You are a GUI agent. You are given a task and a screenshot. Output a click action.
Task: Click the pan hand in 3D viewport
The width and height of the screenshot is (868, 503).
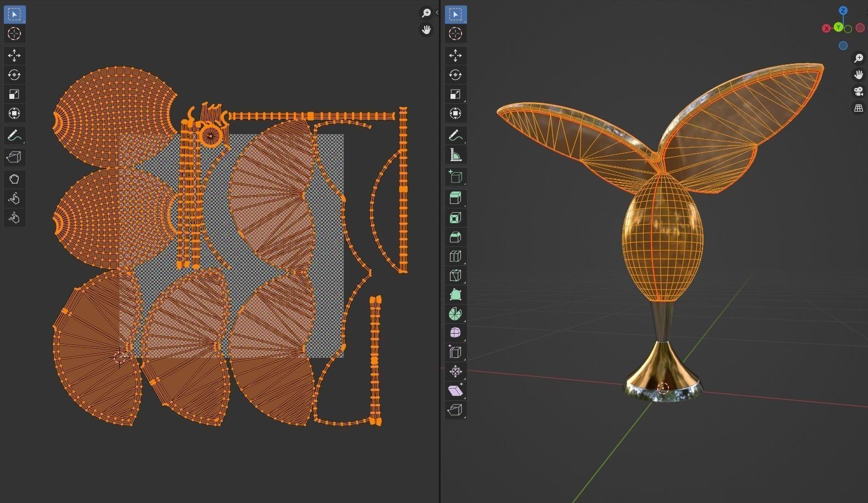click(859, 75)
